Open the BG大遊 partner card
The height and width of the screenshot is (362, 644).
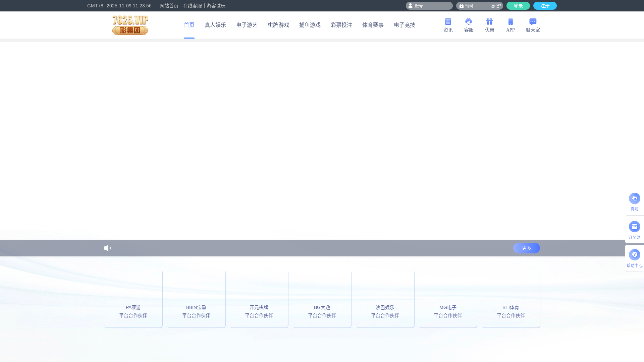(322, 299)
